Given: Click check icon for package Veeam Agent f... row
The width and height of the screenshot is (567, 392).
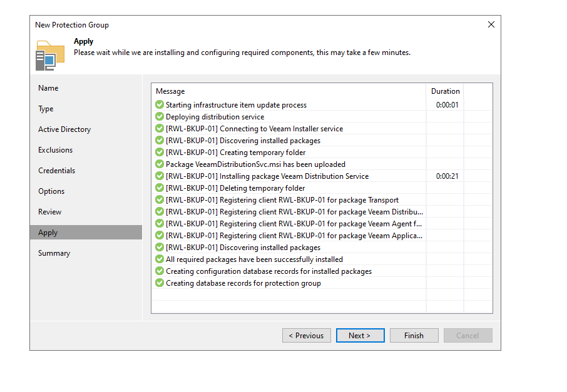Looking at the screenshot, I should coord(160,224).
